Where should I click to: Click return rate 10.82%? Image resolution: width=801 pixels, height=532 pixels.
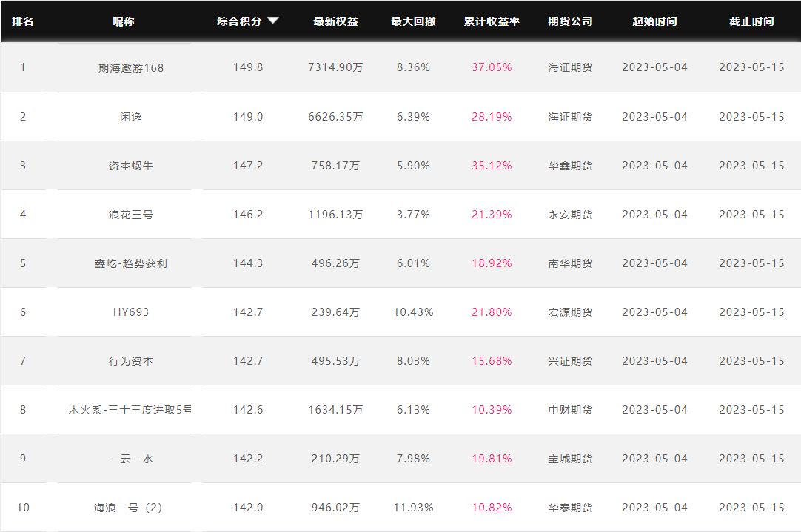pos(492,508)
